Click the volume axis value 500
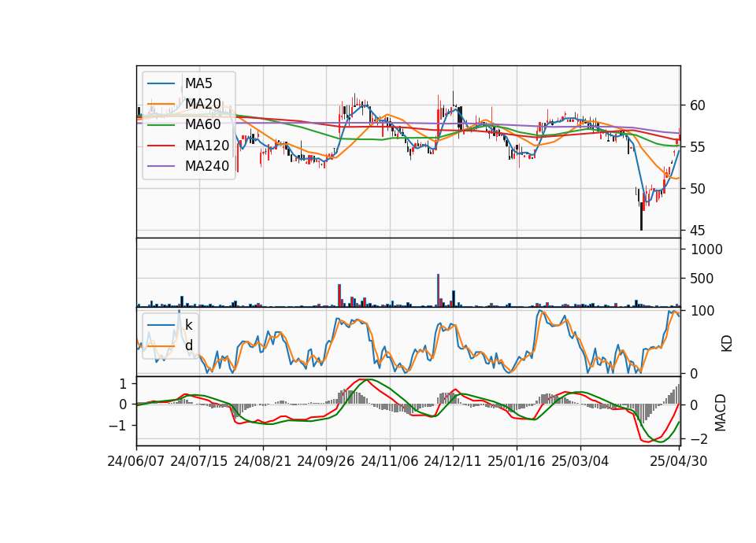 click(x=702, y=279)
